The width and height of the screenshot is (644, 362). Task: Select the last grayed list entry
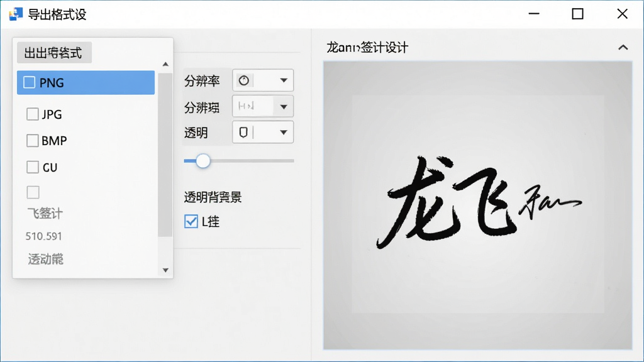pyautogui.click(x=45, y=260)
